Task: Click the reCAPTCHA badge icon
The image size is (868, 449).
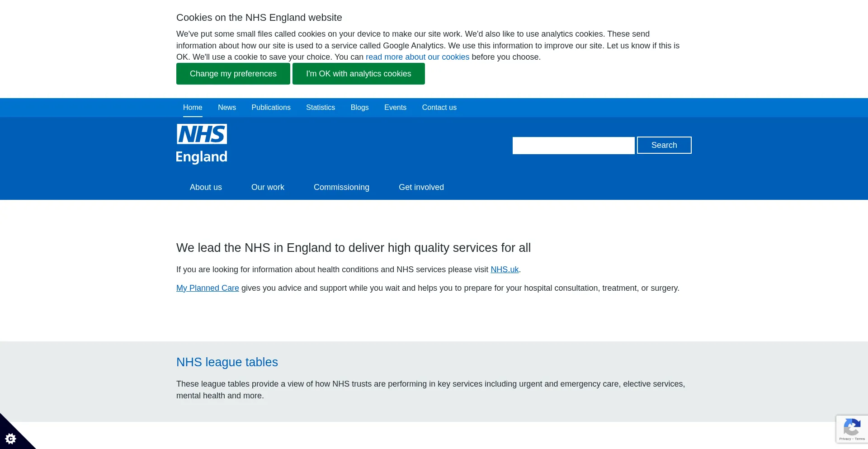Action: (852, 428)
